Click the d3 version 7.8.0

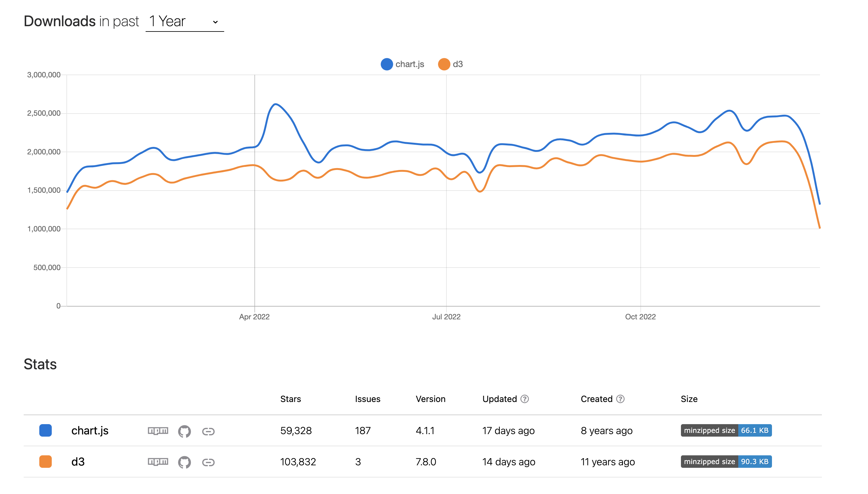[x=426, y=462]
